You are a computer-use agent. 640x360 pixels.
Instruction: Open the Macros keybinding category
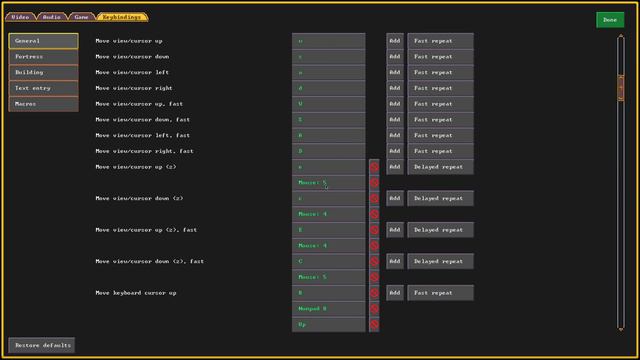point(43,104)
